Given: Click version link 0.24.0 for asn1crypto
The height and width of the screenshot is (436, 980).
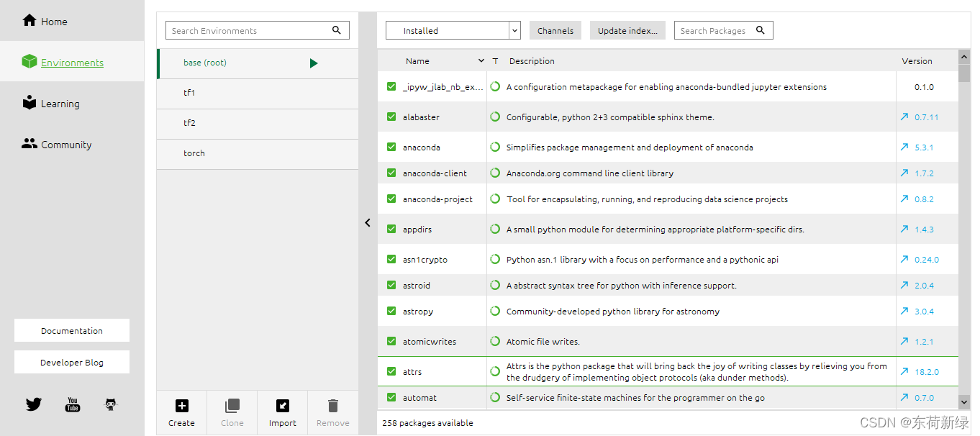Looking at the screenshot, I should pyautogui.click(x=927, y=260).
